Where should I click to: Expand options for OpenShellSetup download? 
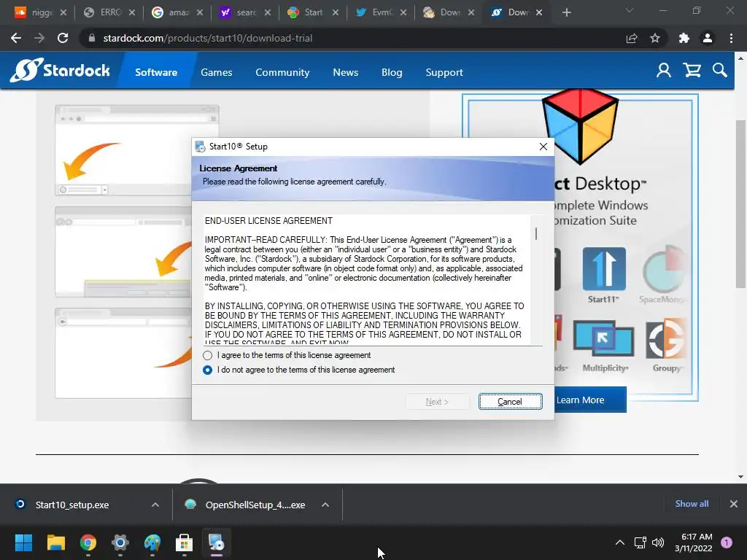coord(325,505)
